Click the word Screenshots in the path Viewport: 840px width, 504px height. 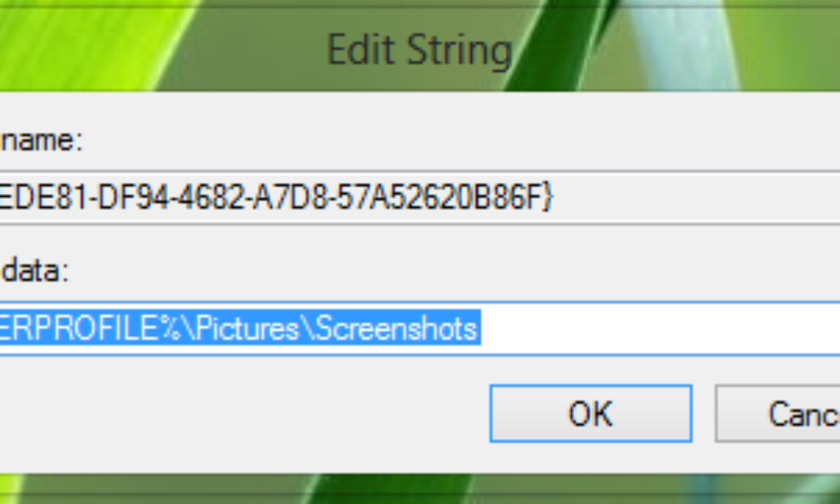[x=397, y=329]
